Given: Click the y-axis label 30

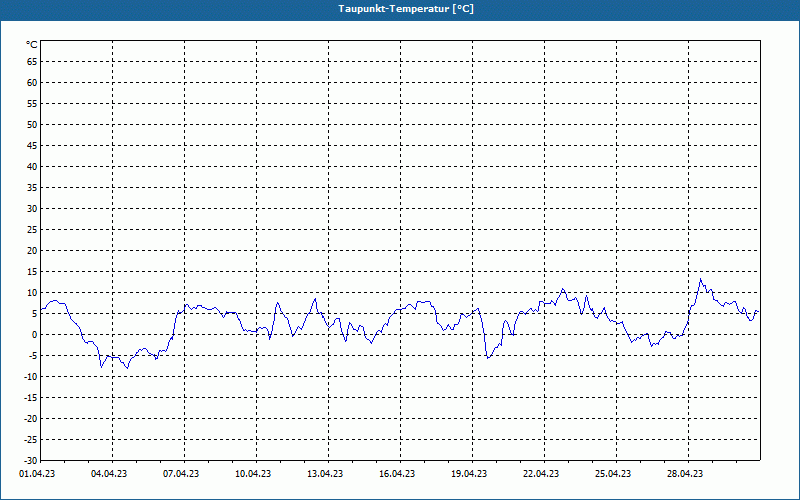Looking at the screenshot, I should [x=32, y=209].
